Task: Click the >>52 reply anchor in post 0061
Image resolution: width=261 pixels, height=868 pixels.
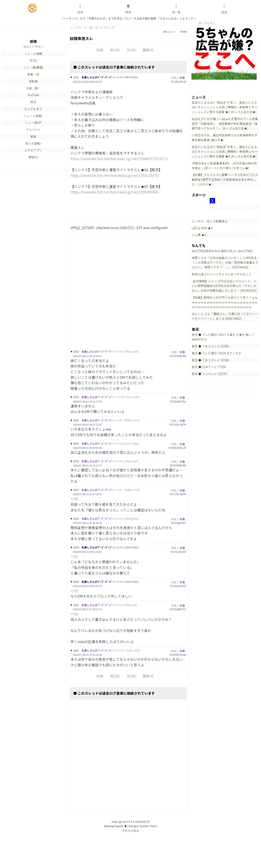Action: tap(74, 614)
